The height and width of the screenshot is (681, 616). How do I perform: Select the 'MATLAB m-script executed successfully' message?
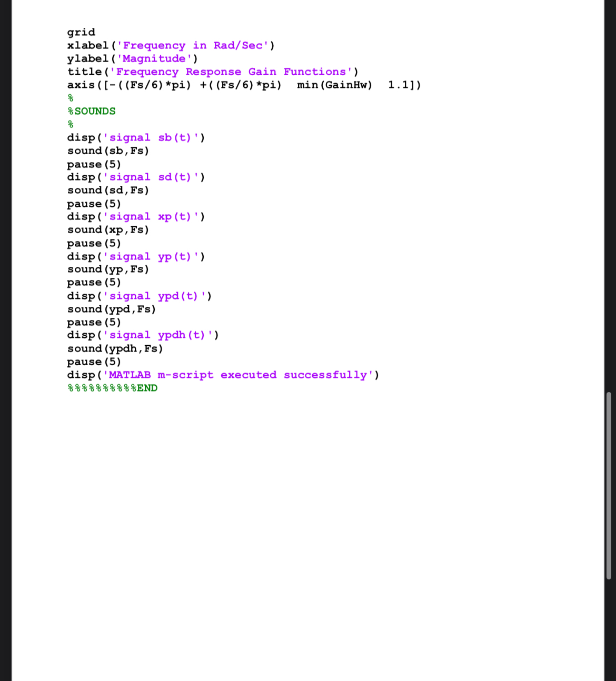(240, 375)
